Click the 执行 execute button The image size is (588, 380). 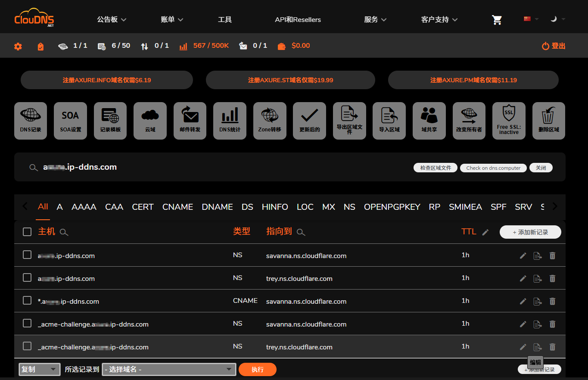pos(257,369)
